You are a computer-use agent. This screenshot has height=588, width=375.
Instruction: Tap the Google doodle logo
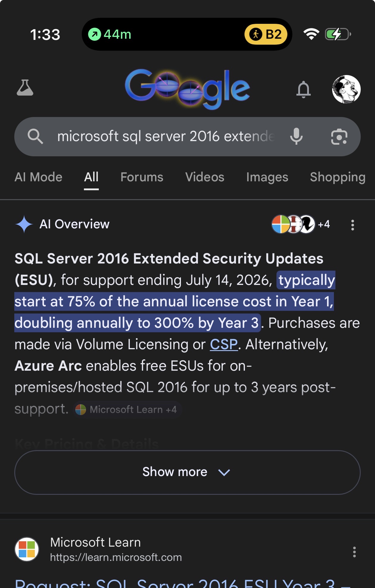[187, 89]
